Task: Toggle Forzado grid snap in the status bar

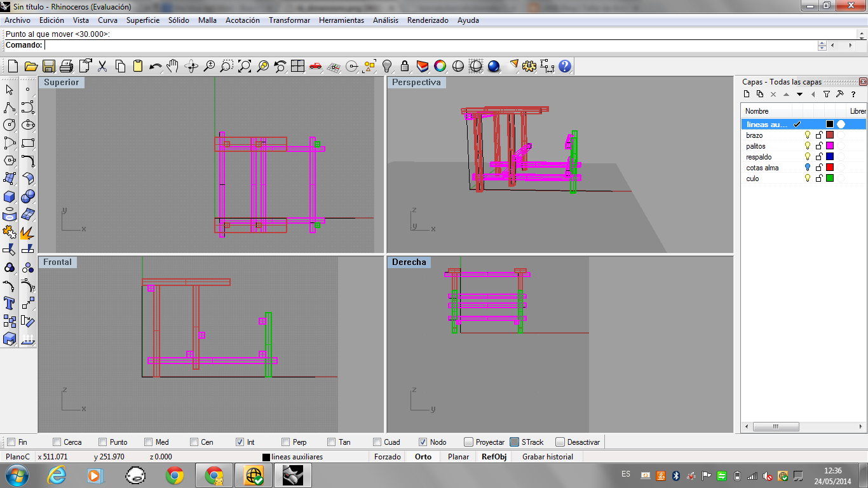Action: (388, 457)
